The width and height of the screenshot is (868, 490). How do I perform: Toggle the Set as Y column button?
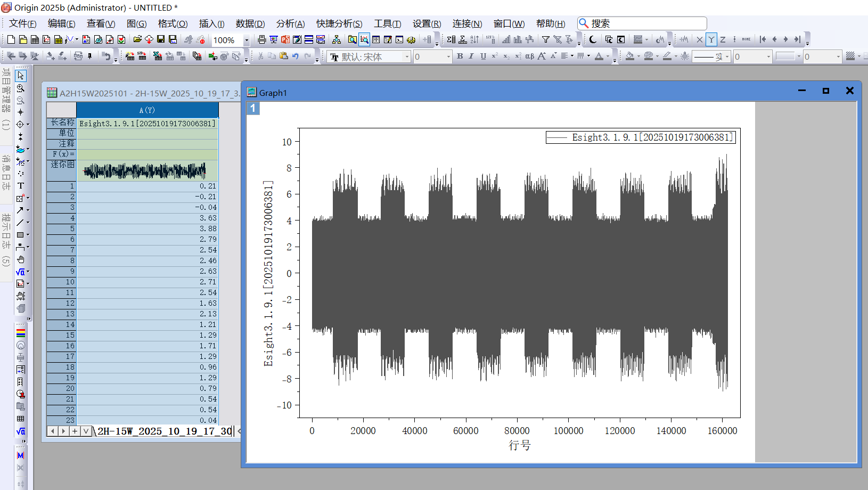711,40
